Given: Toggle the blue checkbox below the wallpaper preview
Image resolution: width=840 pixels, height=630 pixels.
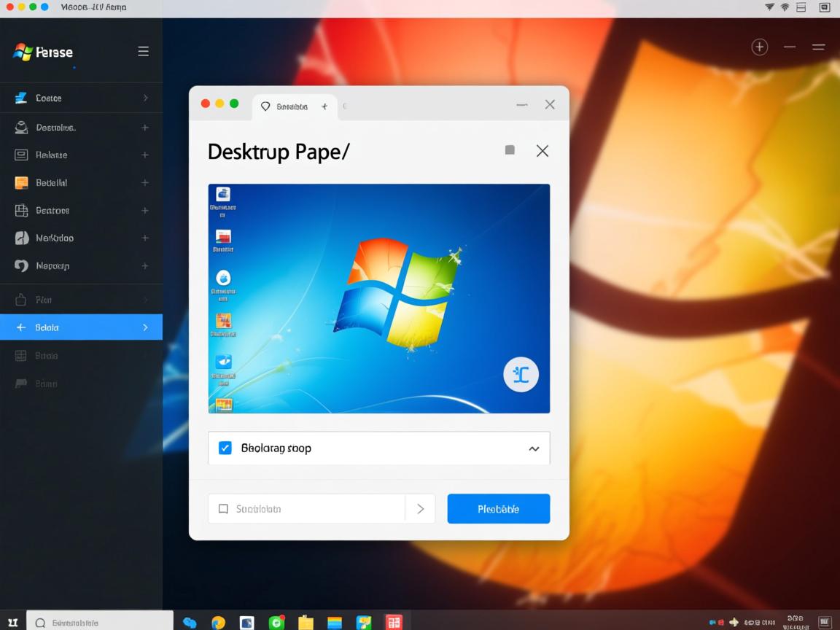Looking at the screenshot, I should coord(225,448).
